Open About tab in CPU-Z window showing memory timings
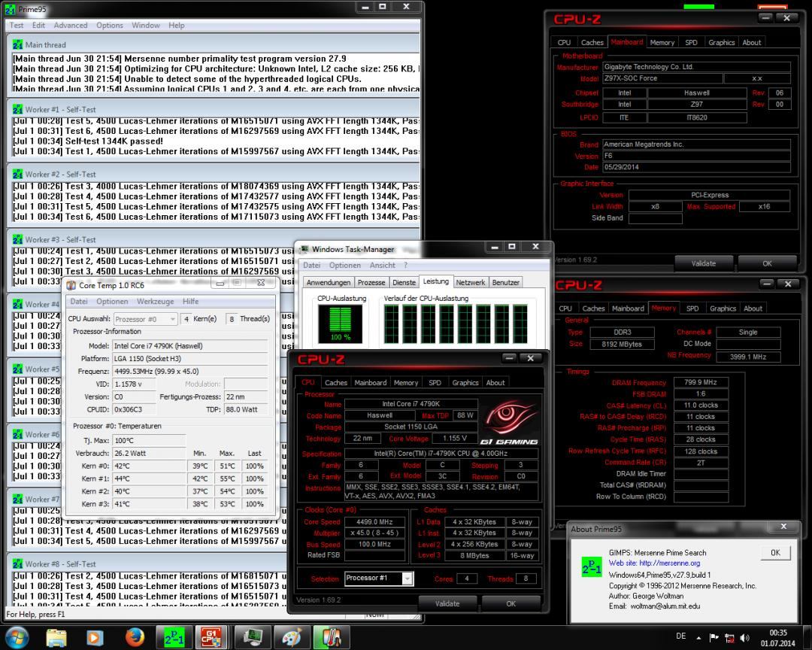This screenshot has height=650, width=812. [x=753, y=308]
